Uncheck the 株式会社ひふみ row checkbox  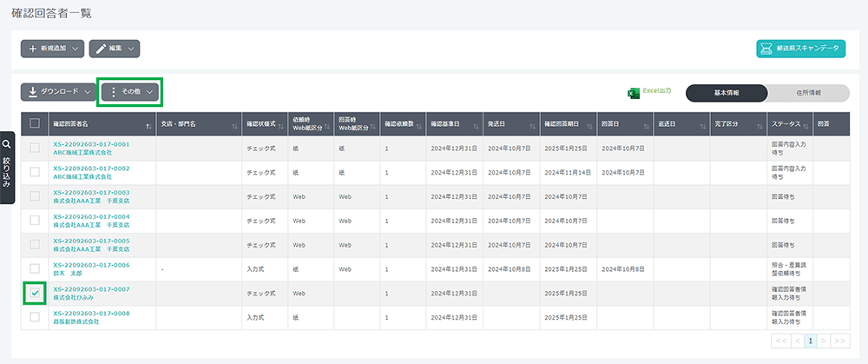tap(35, 294)
